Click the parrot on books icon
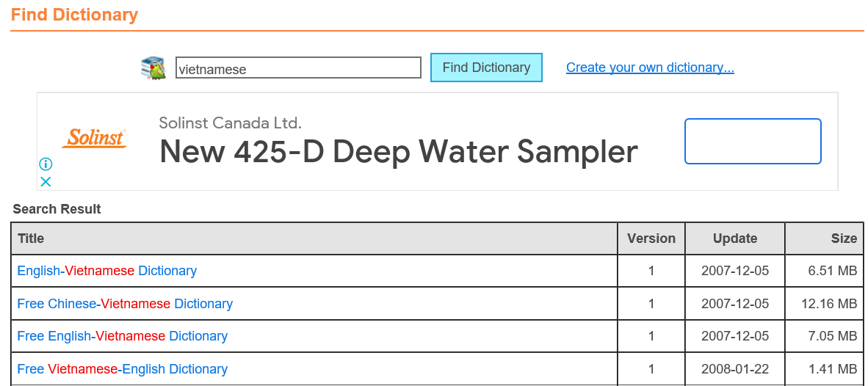Image resolution: width=868 pixels, height=386 pixels. pos(153,68)
